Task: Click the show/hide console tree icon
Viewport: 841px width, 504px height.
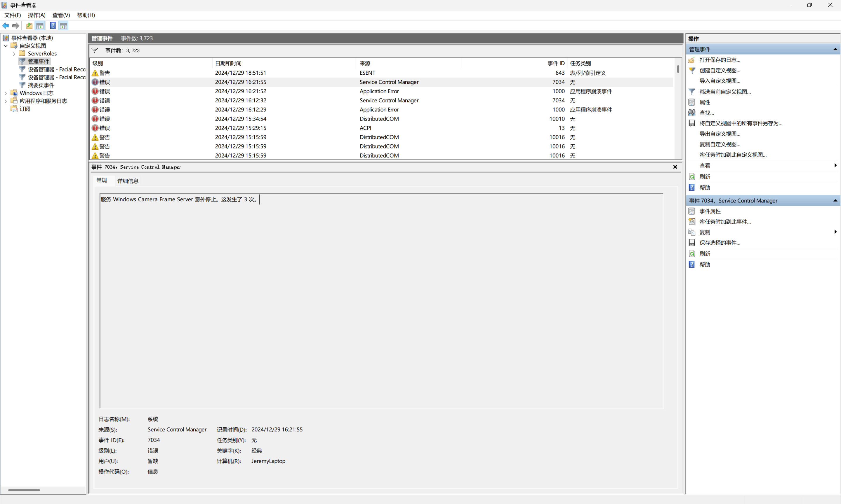Action: 40,26
